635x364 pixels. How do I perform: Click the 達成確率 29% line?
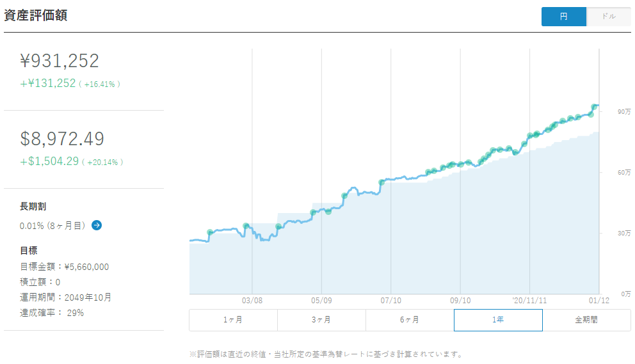coord(52,313)
